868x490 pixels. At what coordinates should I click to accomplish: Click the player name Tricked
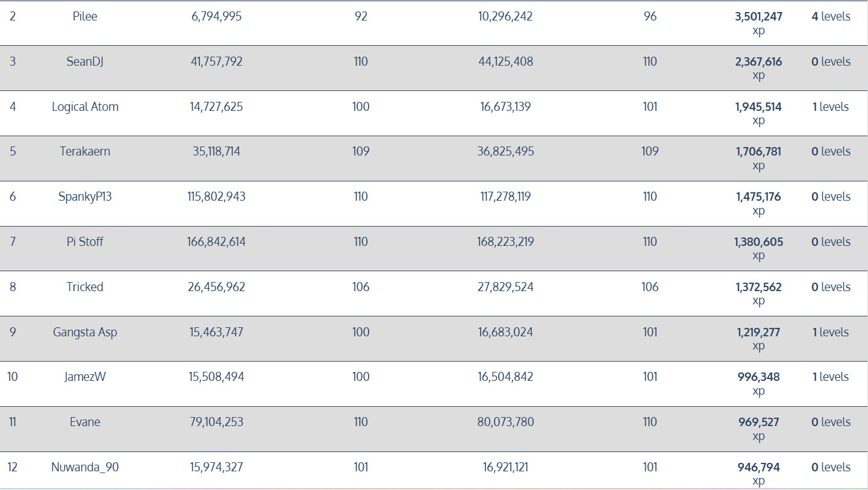click(x=85, y=287)
